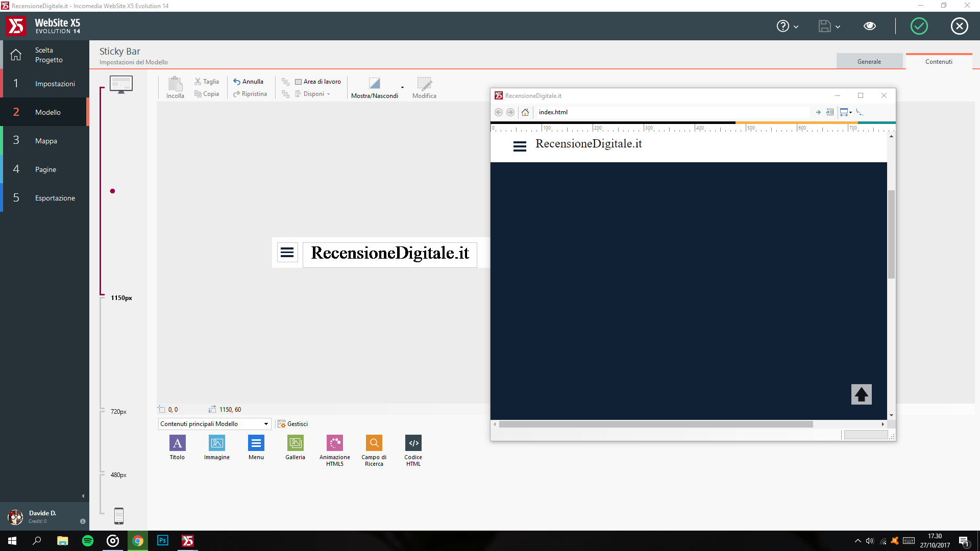Click Copia copy tool

click(x=207, y=94)
